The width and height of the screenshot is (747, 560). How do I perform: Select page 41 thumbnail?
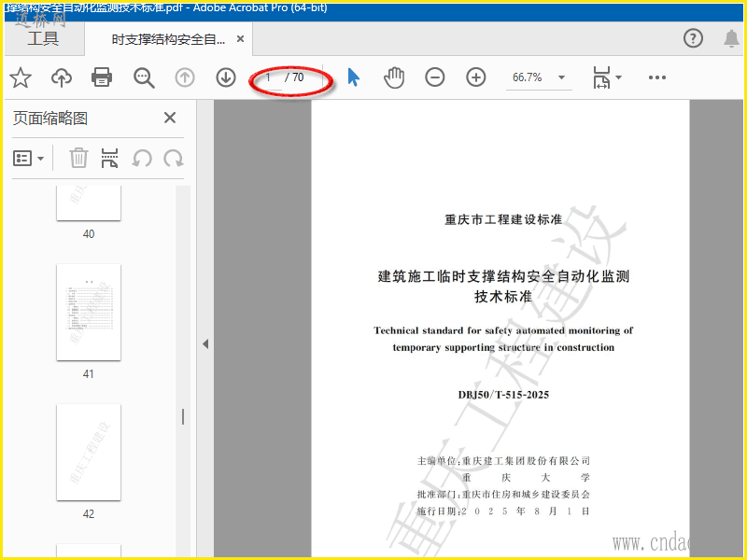point(89,313)
